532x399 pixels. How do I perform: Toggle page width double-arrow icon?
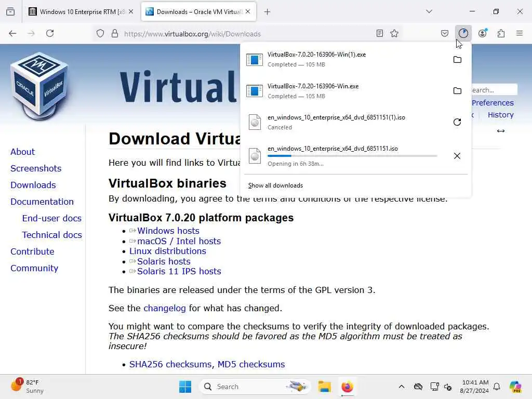(x=501, y=131)
